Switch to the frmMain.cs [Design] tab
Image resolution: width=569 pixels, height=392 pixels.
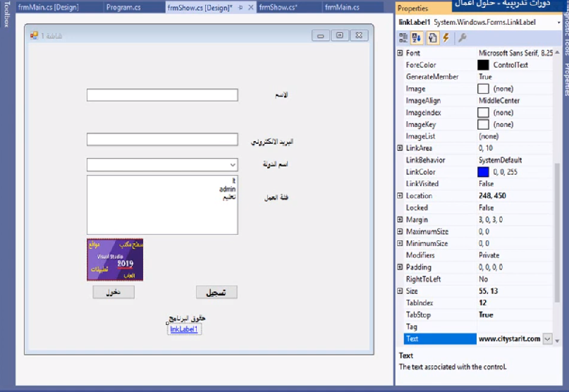click(48, 7)
